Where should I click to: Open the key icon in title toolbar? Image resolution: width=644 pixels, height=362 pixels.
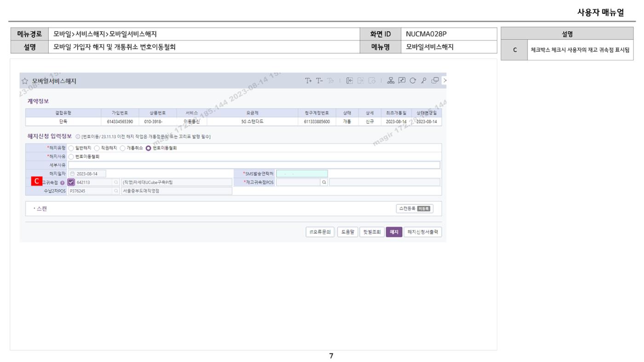coord(424,81)
